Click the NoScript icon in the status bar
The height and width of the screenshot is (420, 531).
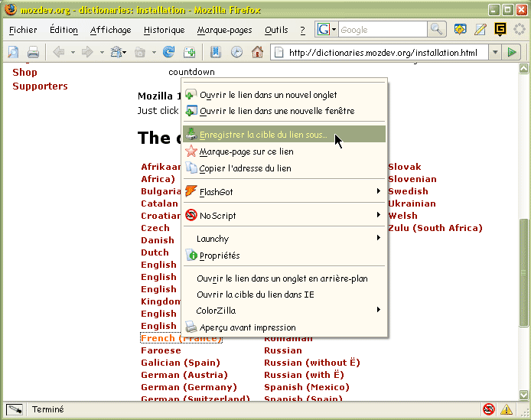[x=489, y=409]
